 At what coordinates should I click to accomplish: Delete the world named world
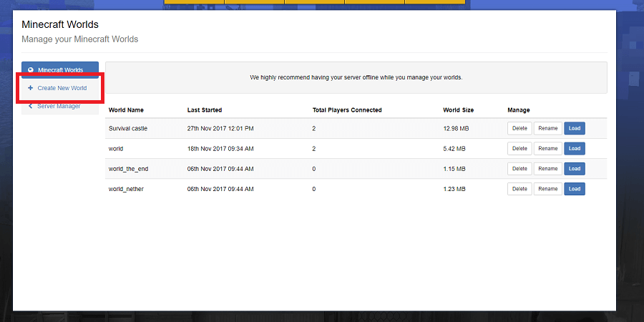click(x=519, y=148)
